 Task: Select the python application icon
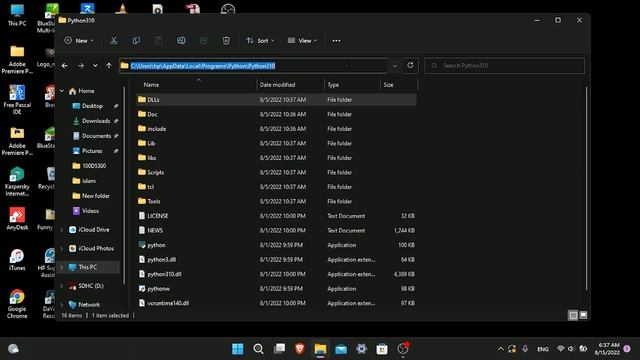(142, 245)
